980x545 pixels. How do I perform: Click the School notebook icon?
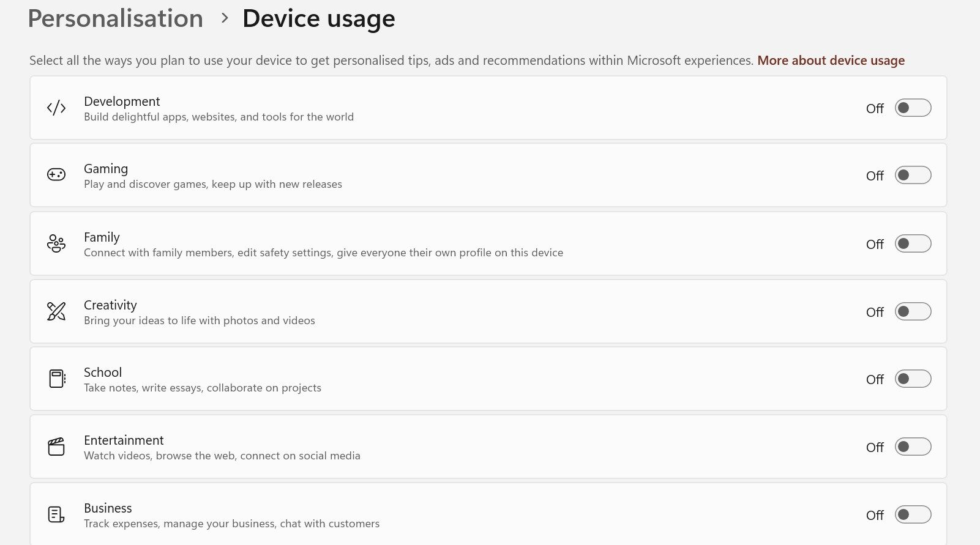click(56, 379)
